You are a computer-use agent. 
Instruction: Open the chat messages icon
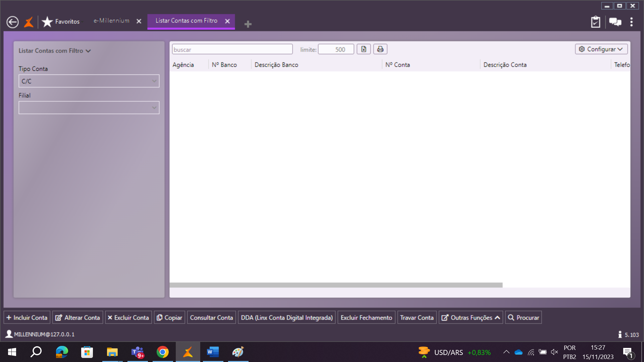(x=615, y=22)
